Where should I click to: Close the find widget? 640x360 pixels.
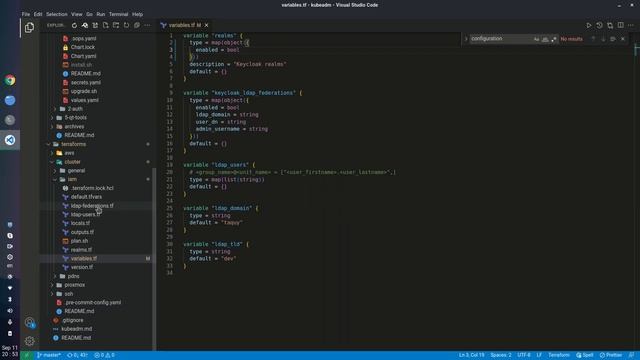click(x=623, y=39)
